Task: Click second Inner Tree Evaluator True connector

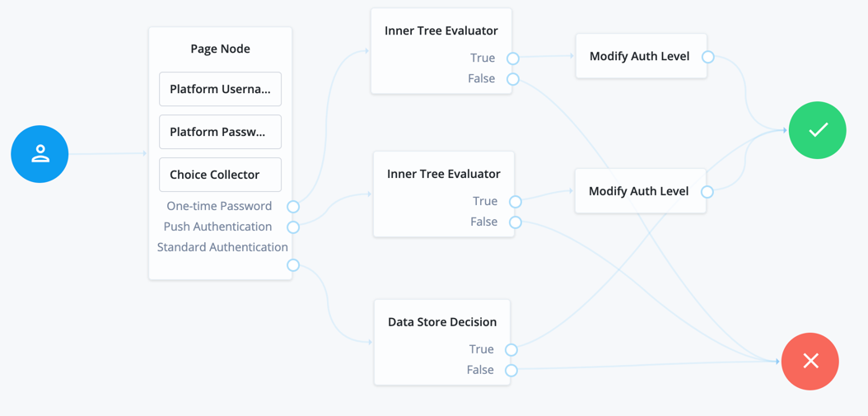Action: (516, 202)
